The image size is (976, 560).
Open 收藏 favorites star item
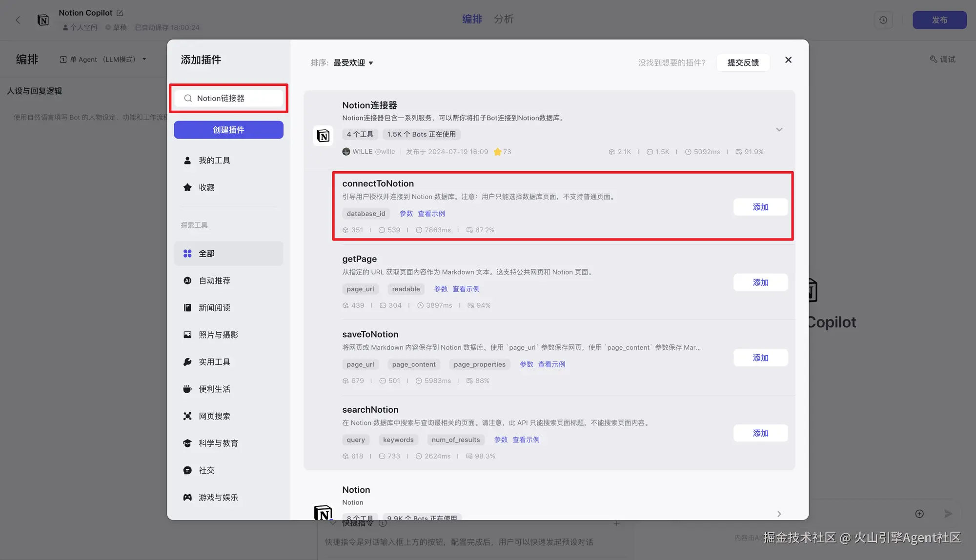click(206, 187)
